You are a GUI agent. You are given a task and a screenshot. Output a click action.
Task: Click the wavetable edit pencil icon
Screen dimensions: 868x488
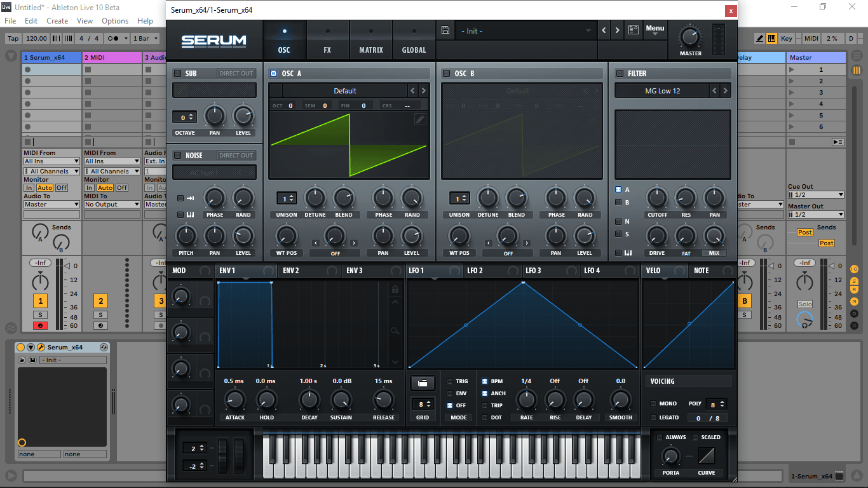(420, 119)
